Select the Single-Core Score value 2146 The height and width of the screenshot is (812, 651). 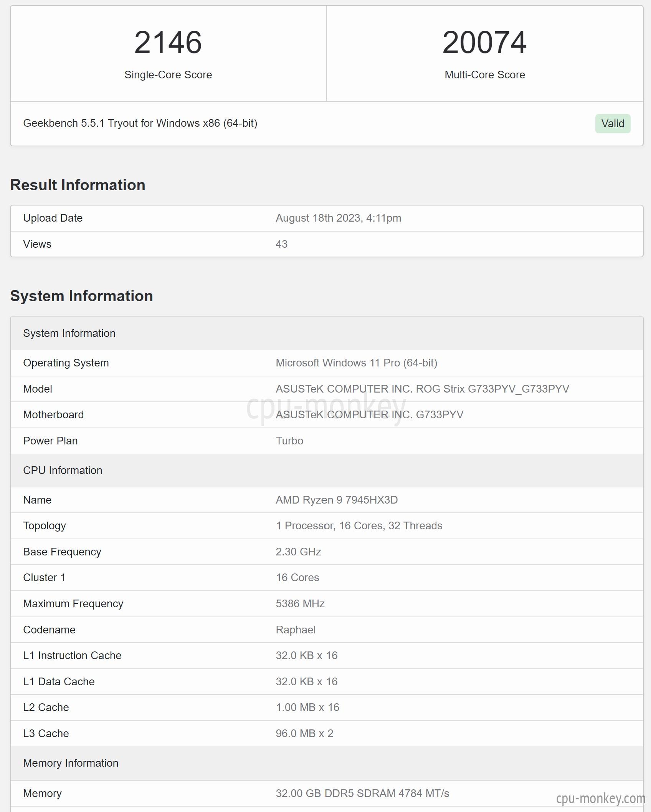click(x=168, y=42)
